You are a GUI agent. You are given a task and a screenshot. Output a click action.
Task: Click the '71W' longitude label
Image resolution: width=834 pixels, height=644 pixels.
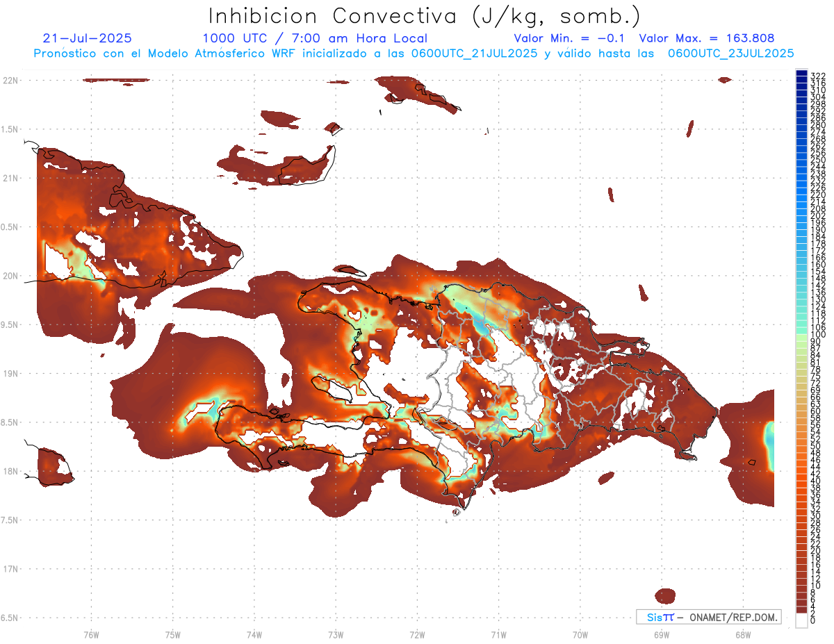498,634
